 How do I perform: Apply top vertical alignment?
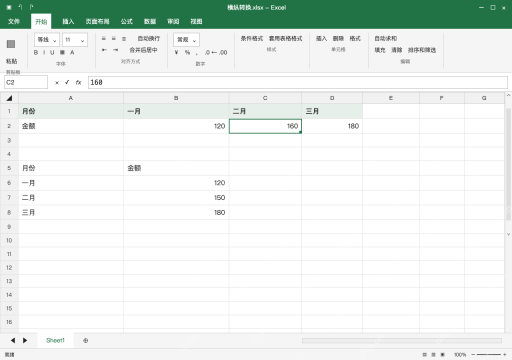tap(104, 39)
